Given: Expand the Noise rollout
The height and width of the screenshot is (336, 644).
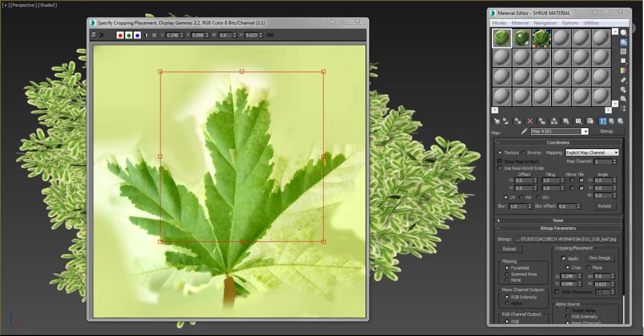Looking at the screenshot, I should (x=558, y=220).
